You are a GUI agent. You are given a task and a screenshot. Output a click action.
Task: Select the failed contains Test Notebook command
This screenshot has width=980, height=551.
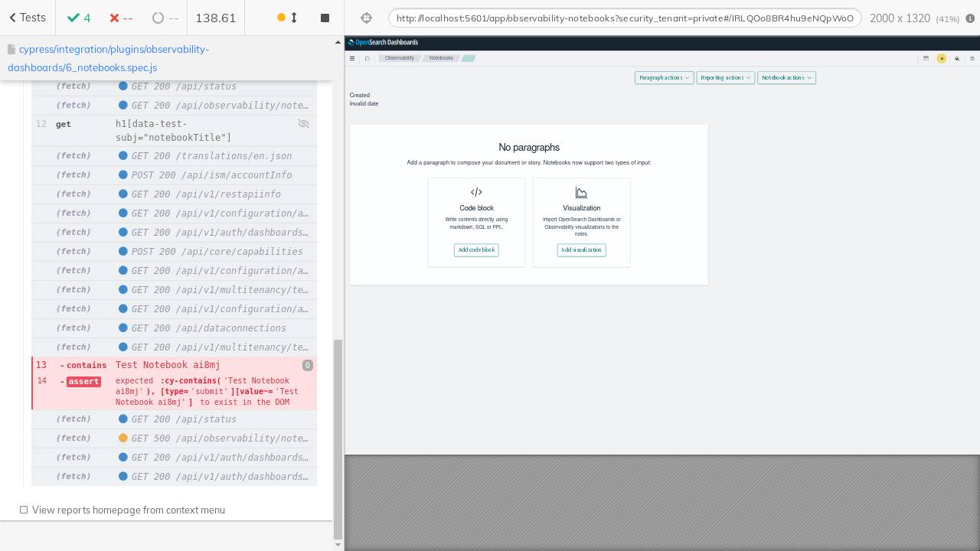(174, 365)
